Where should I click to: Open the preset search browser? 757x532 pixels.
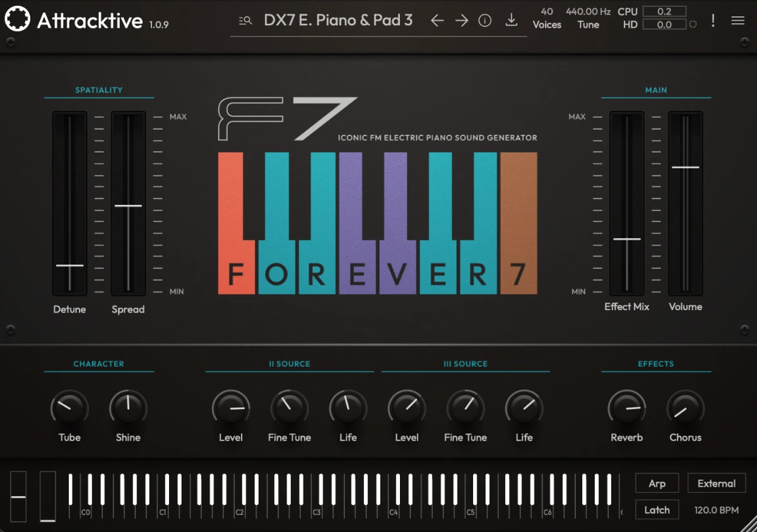pos(245,20)
